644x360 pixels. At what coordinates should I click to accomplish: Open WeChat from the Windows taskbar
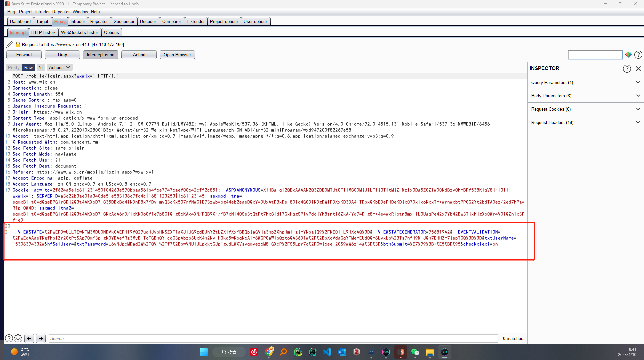pos(415,352)
